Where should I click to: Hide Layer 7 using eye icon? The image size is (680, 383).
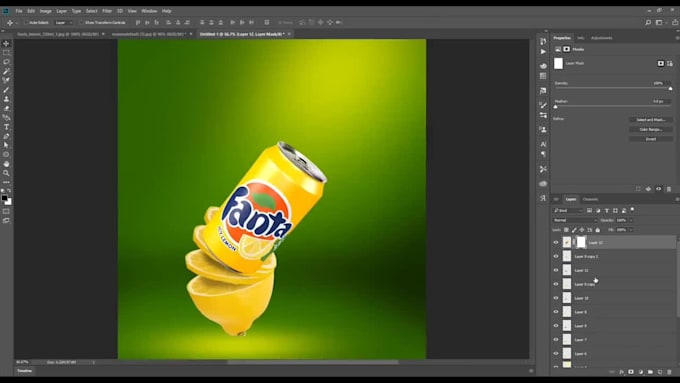coord(556,340)
